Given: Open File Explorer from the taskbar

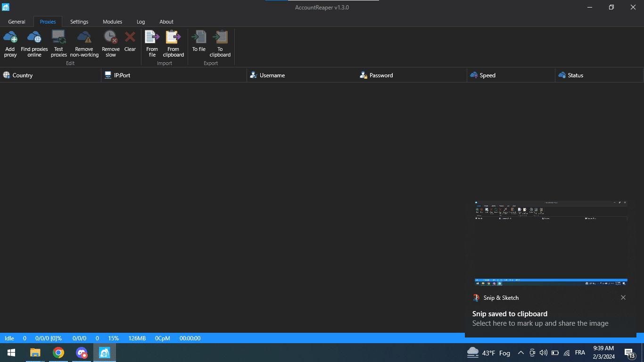Looking at the screenshot, I should [35, 353].
